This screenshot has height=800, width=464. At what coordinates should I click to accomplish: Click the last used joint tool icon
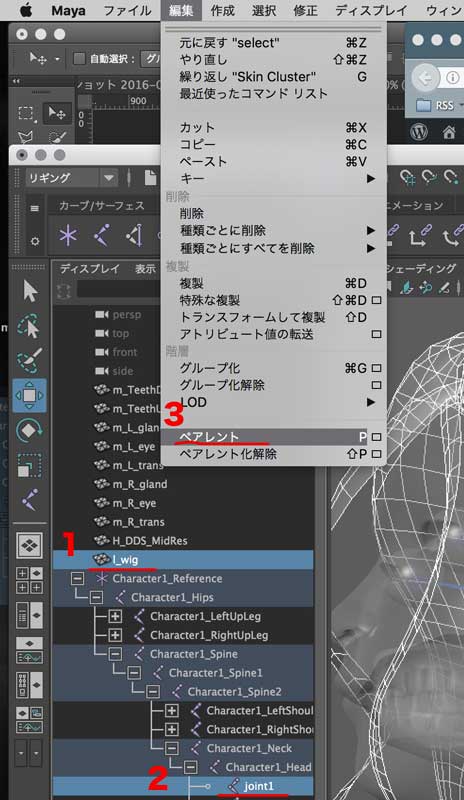pyautogui.click(x=29, y=500)
